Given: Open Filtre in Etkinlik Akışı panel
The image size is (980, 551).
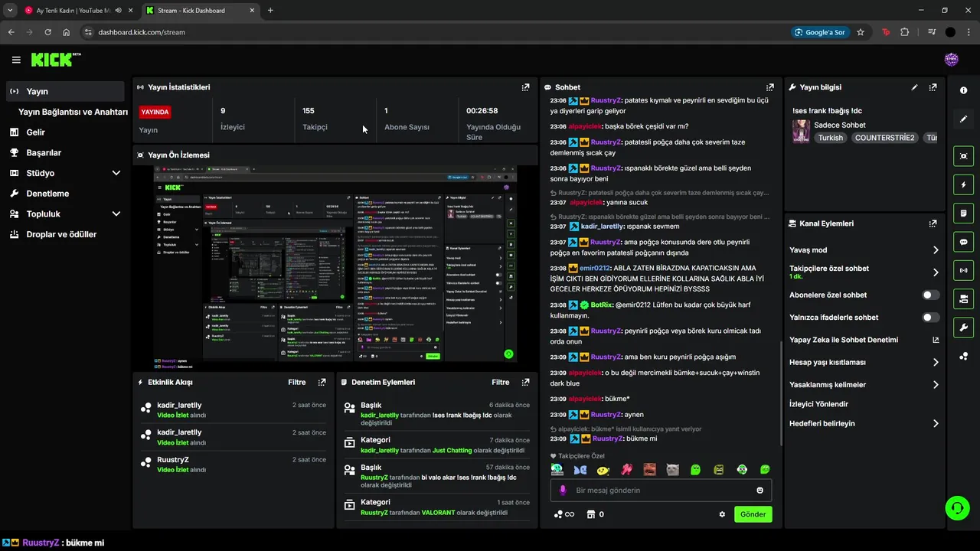Looking at the screenshot, I should pyautogui.click(x=296, y=382).
